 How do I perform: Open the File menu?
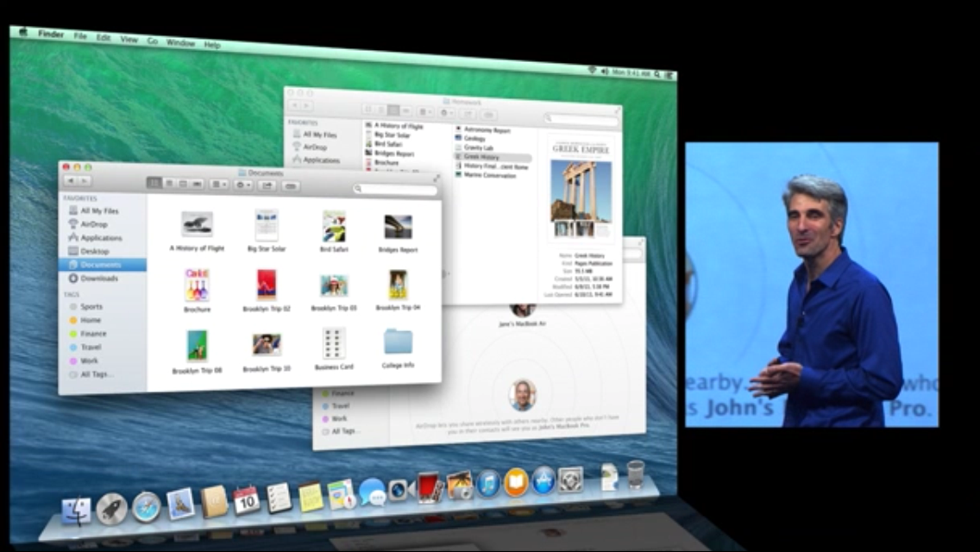80,35
